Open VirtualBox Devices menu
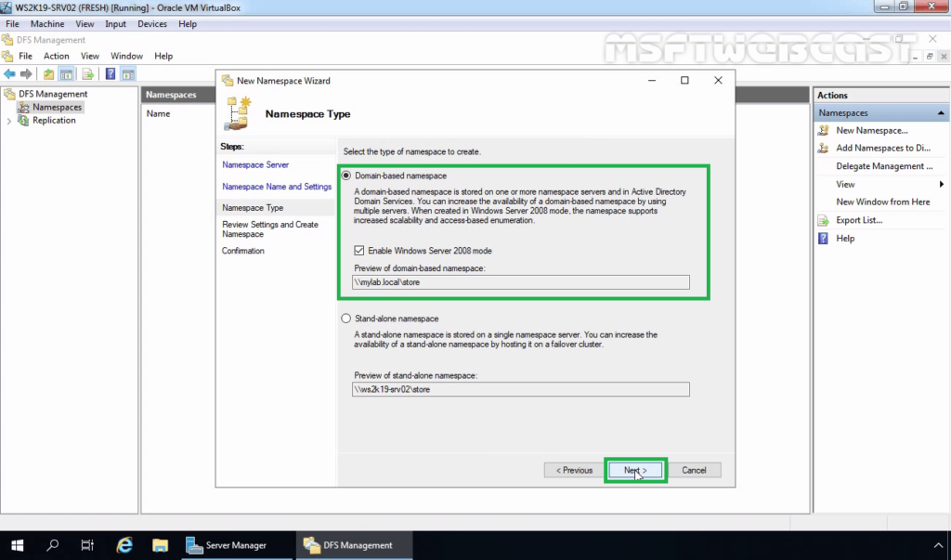This screenshot has width=951, height=560. coord(152,24)
